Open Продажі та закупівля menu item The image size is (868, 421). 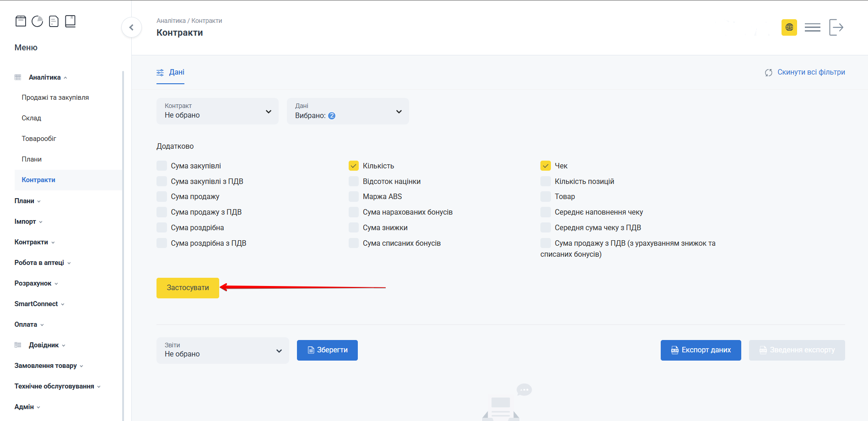pyautogui.click(x=55, y=97)
